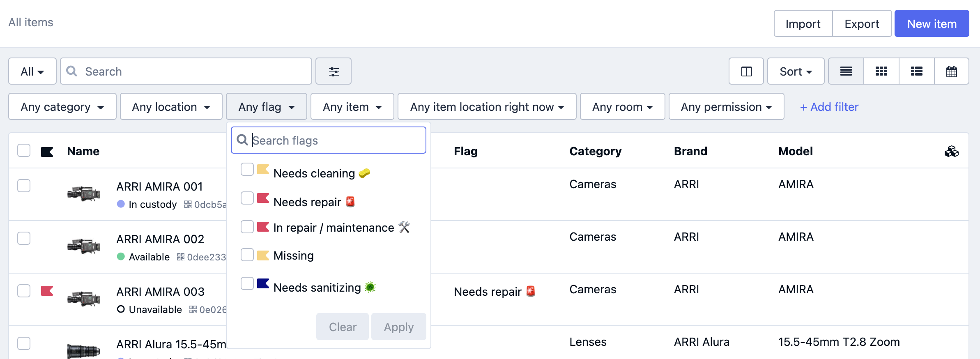Click the QR code icon for ARRI AMIRA 003
This screenshot has width=980, height=359.
coord(193,309)
